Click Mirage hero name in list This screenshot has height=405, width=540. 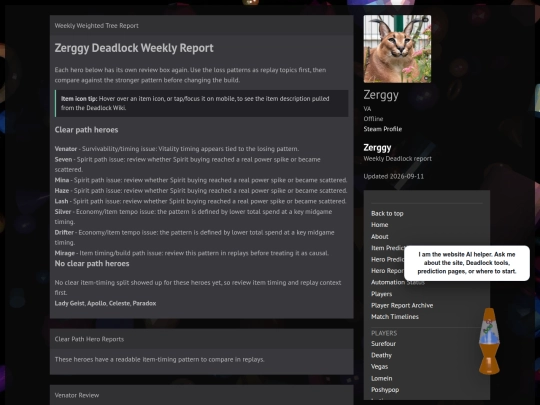point(65,253)
